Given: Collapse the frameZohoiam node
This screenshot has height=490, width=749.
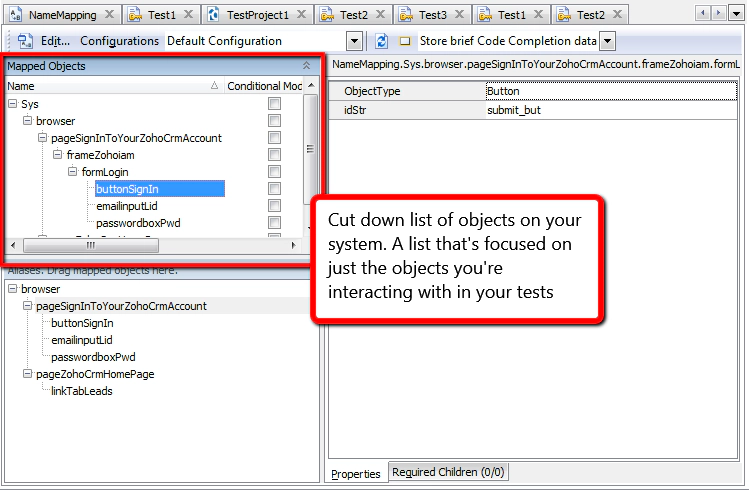Looking at the screenshot, I should tap(58, 154).
